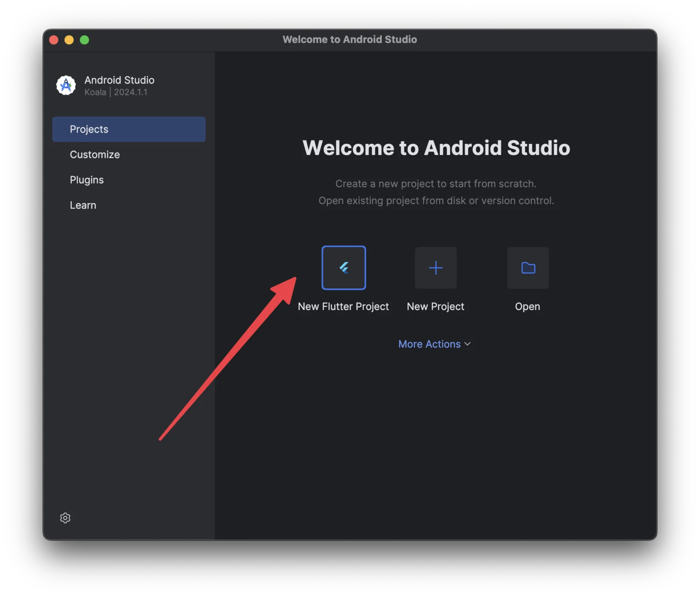The height and width of the screenshot is (597, 700).
Task: Click the 'Open' label text
Action: [x=528, y=307]
